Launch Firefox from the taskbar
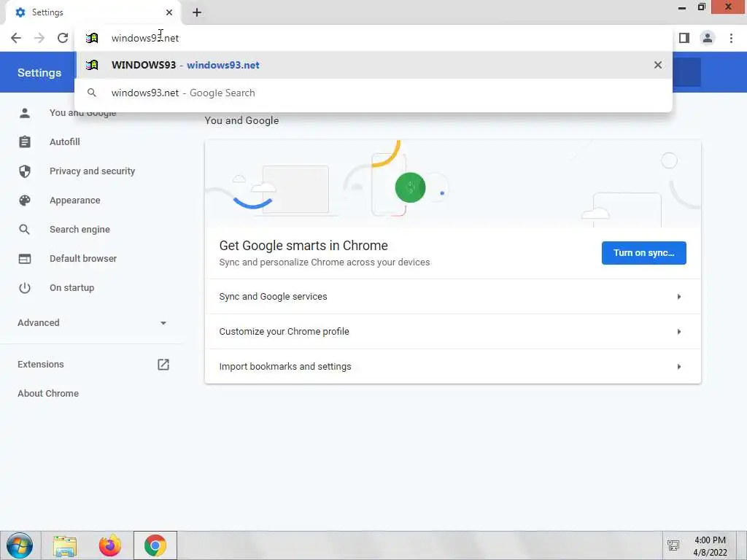 110,545
